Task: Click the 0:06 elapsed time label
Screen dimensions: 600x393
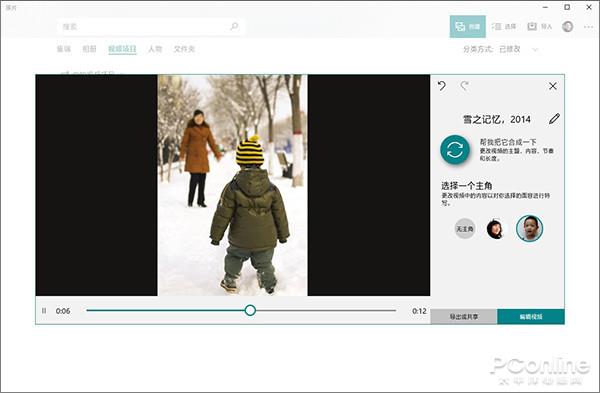Action: [63, 311]
